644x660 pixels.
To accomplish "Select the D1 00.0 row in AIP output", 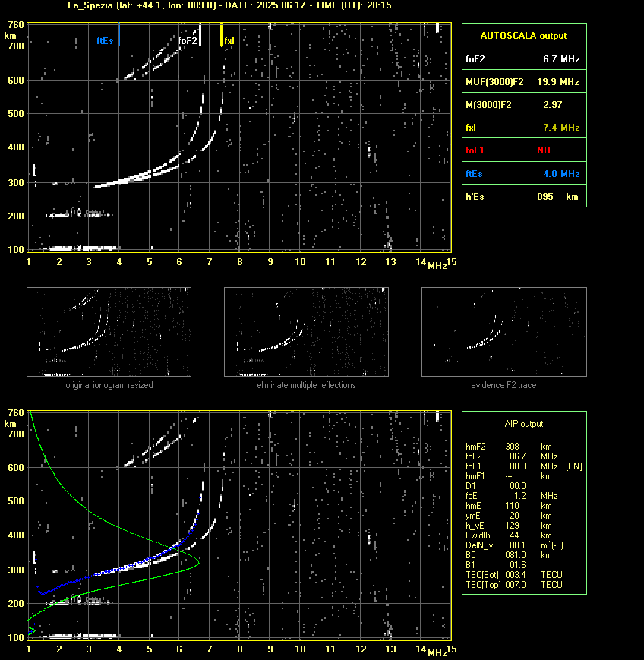I will [x=496, y=486].
